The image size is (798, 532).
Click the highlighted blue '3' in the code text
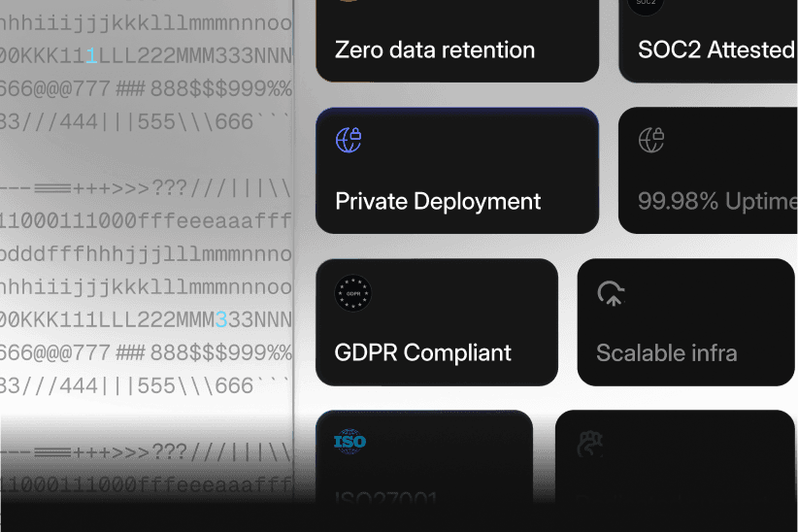(x=221, y=319)
